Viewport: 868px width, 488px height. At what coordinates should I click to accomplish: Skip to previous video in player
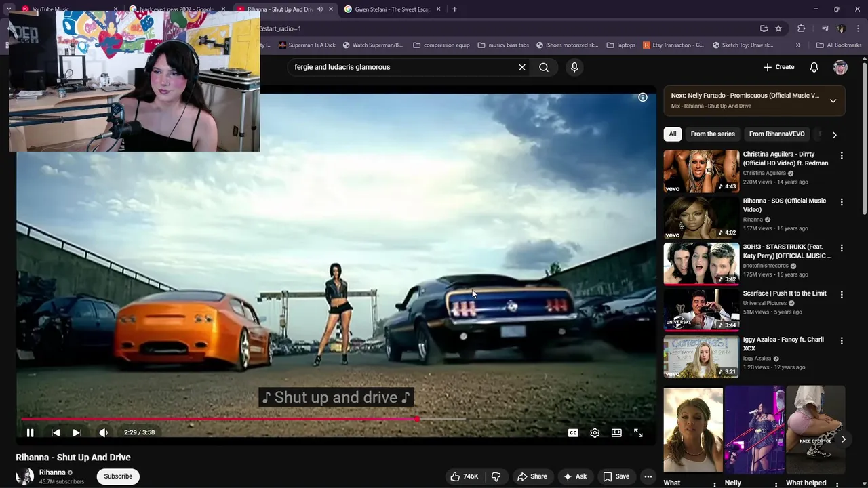click(x=56, y=432)
